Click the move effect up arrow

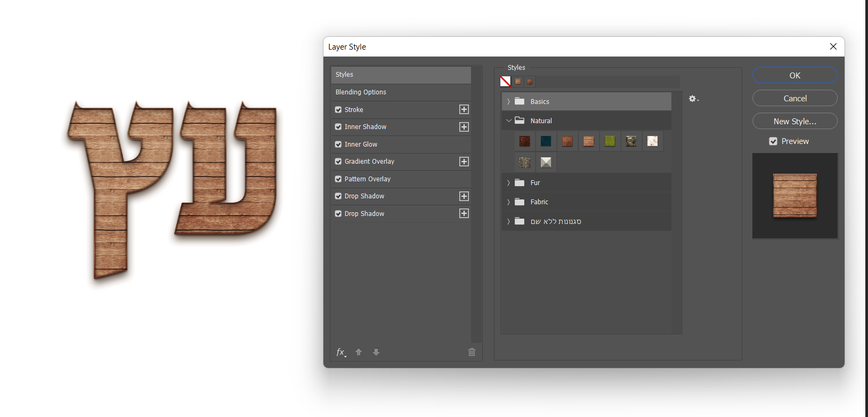point(359,352)
